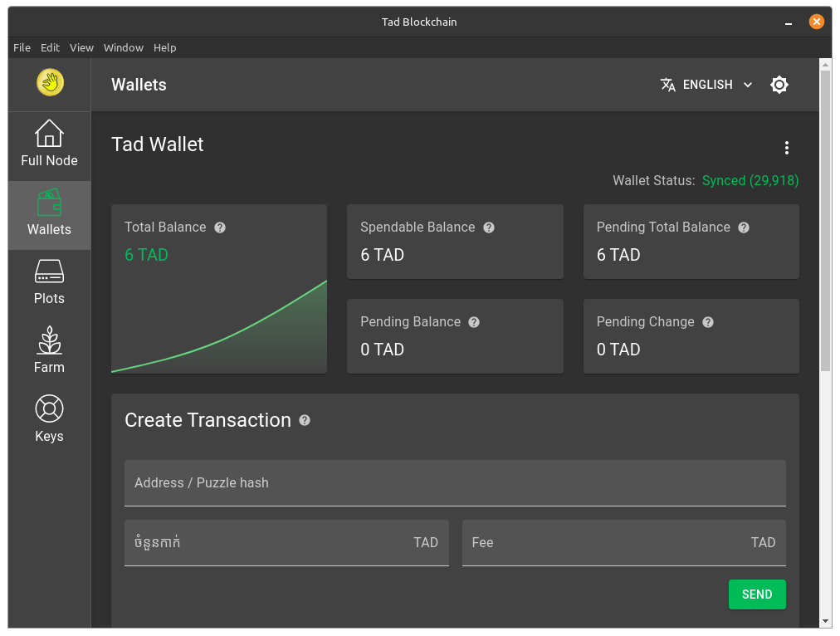Screen dimensions: 840x636
Task: Expand the ENGLISH language dropdown
Action: pos(706,85)
